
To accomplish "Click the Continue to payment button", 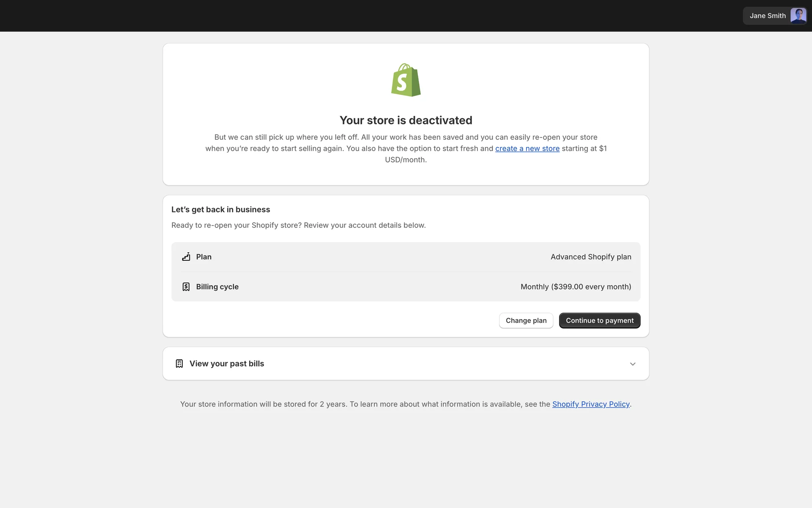I will coord(599,320).
